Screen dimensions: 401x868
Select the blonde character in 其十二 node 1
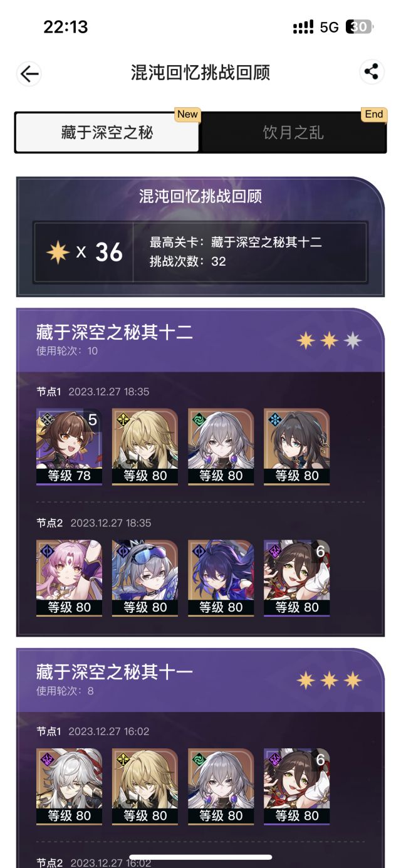(145, 447)
